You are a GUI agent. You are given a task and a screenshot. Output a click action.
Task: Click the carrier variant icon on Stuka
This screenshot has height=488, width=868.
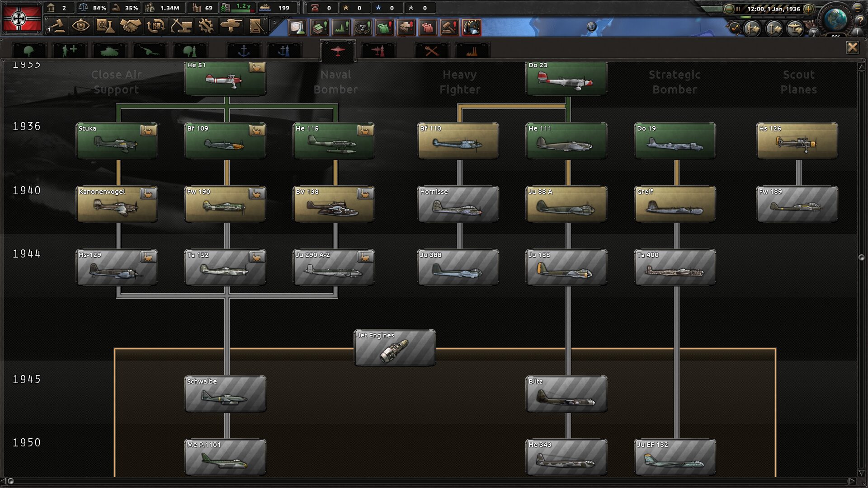click(x=148, y=130)
